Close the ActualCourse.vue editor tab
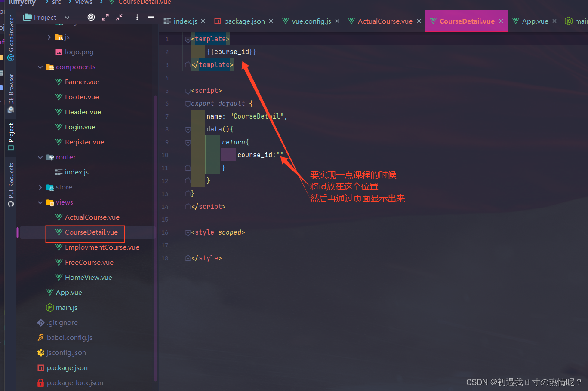The height and width of the screenshot is (391, 588). coord(419,21)
